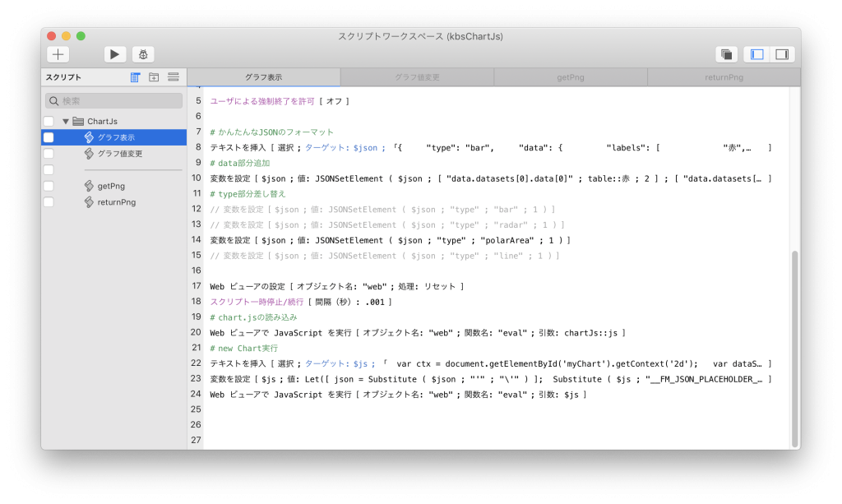Toggle the checkbox for グラフ値変更 script
Viewport: 842px width, 504px height.
tap(49, 154)
